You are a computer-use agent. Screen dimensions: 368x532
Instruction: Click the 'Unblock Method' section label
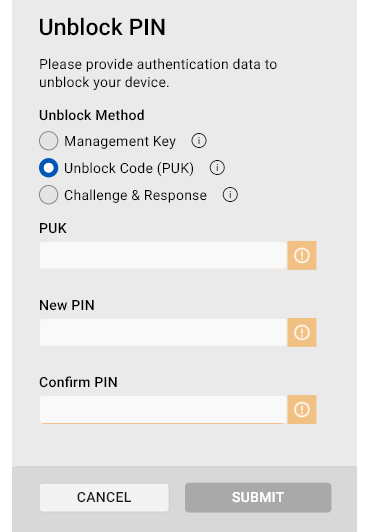(92, 115)
